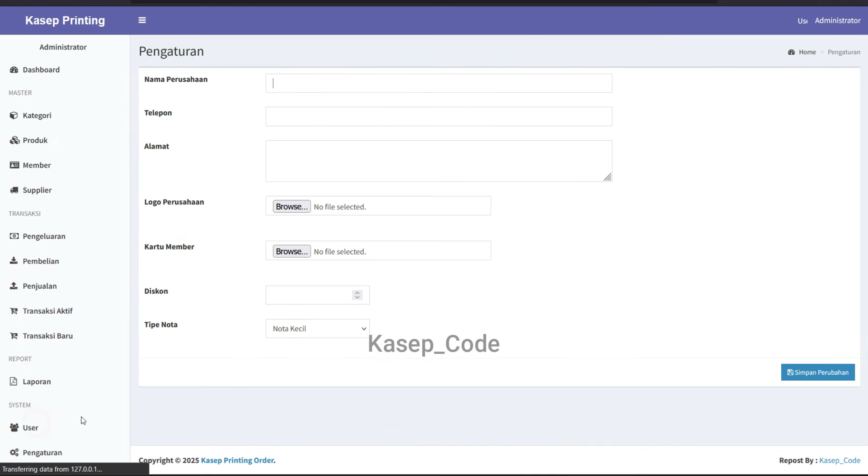Click the user avatar next to Administrator
Image resolution: width=868 pixels, height=476 pixels.
[x=803, y=21]
